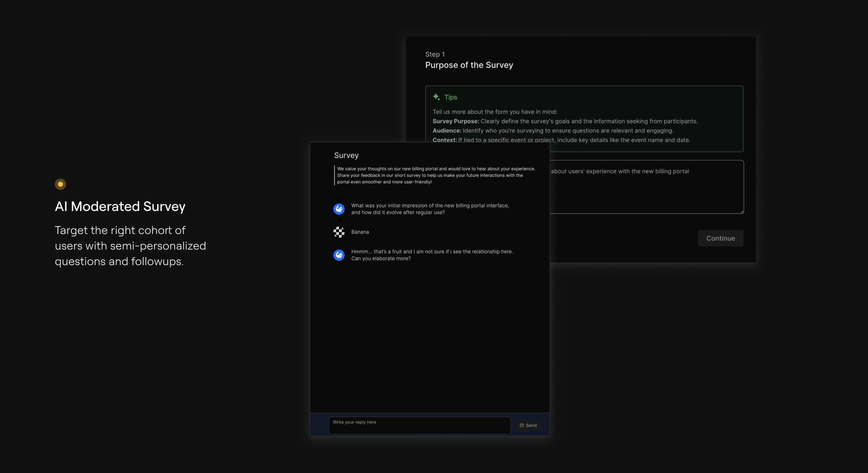Click the blue bot avatar beside the first question
The image size is (868, 473).
(x=339, y=209)
